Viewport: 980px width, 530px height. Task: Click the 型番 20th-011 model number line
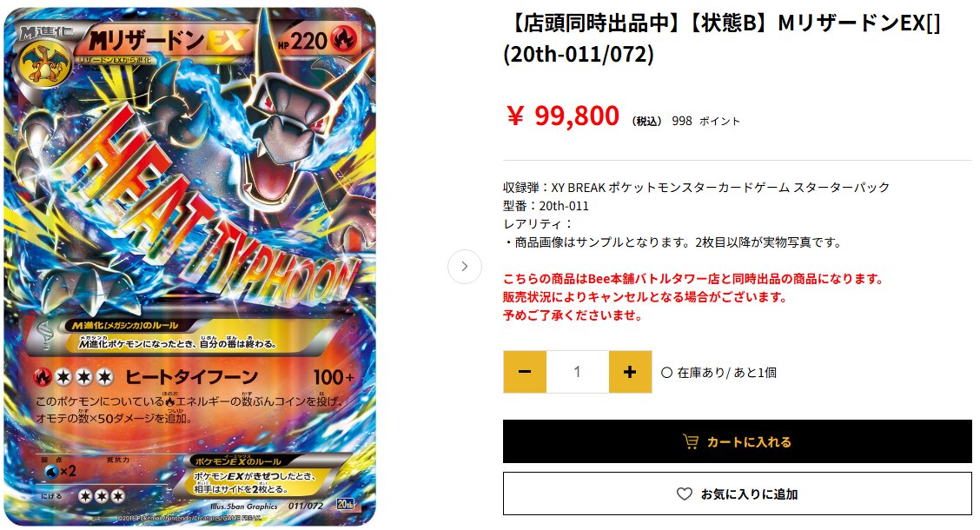pos(546,206)
